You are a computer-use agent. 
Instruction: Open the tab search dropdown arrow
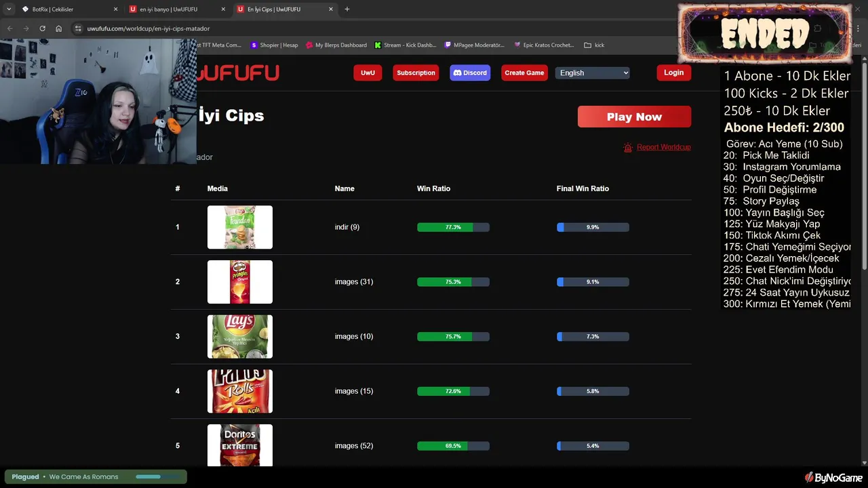click(x=9, y=9)
